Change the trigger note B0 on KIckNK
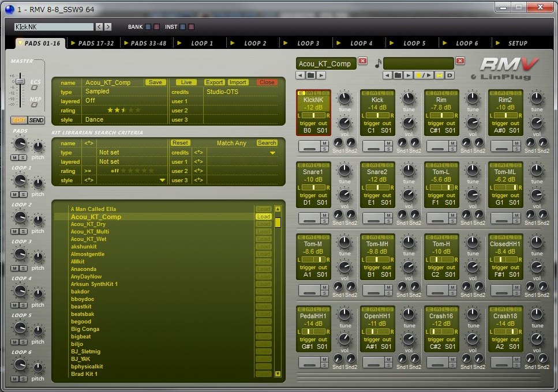558x392 pixels. 307,130
